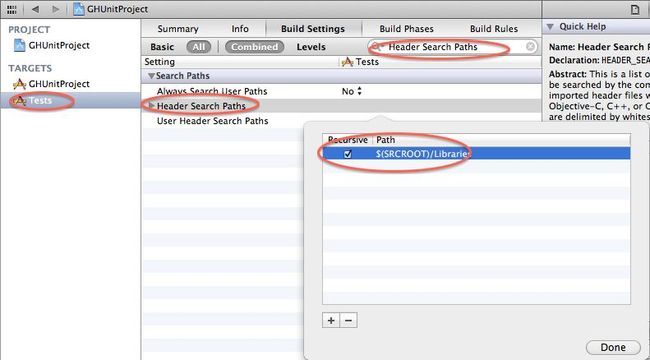This screenshot has width=650, height=360.
Task: Select the Tests target
Action: pyautogui.click(x=70, y=100)
